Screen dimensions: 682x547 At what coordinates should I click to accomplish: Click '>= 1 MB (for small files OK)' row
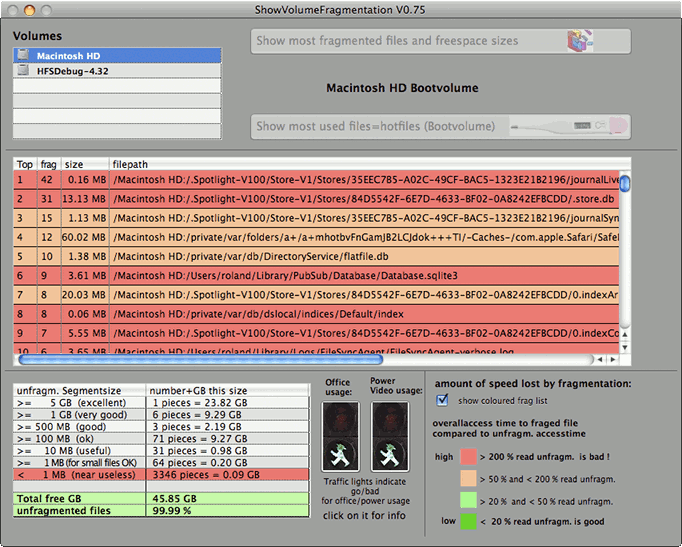(161, 463)
